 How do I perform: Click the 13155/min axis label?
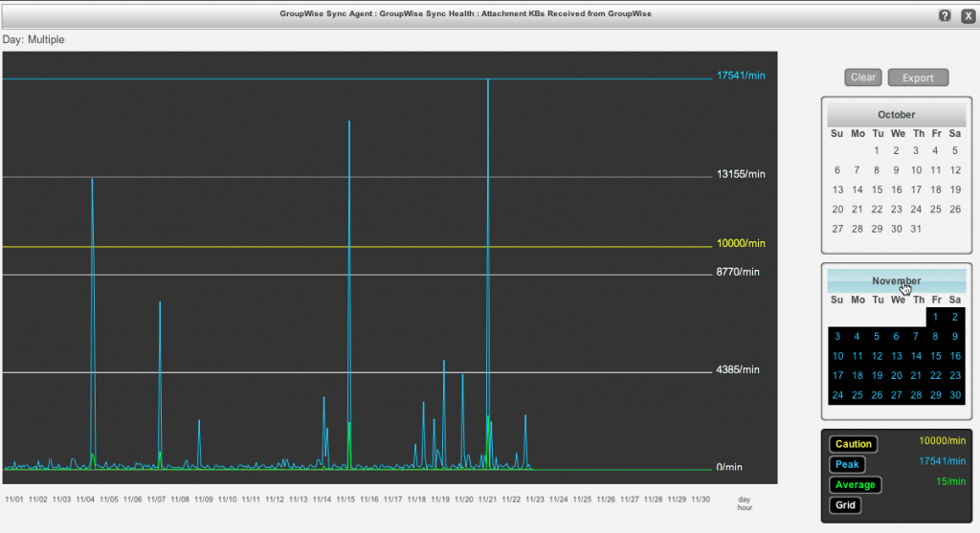tap(741, 174)
